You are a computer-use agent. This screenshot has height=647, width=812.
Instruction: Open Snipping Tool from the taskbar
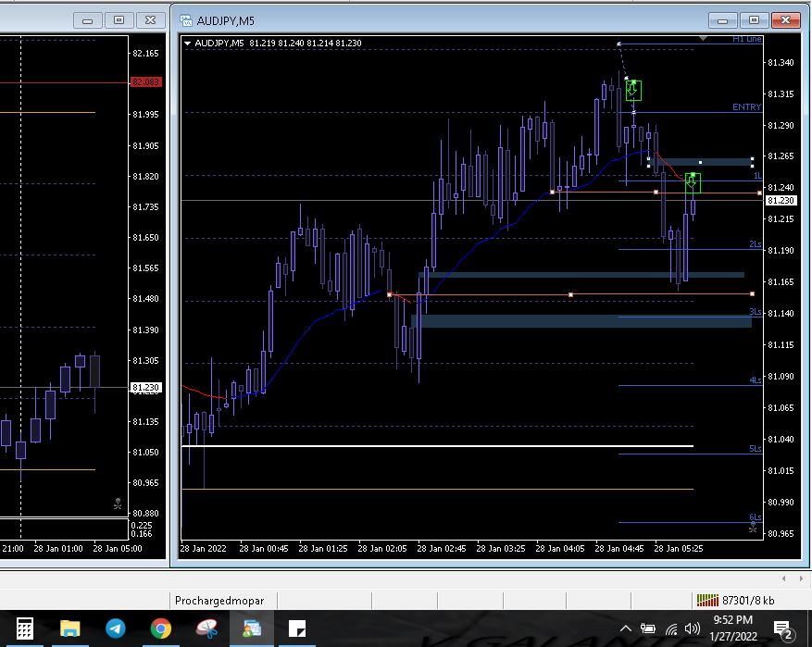click(x=206, y=629)
